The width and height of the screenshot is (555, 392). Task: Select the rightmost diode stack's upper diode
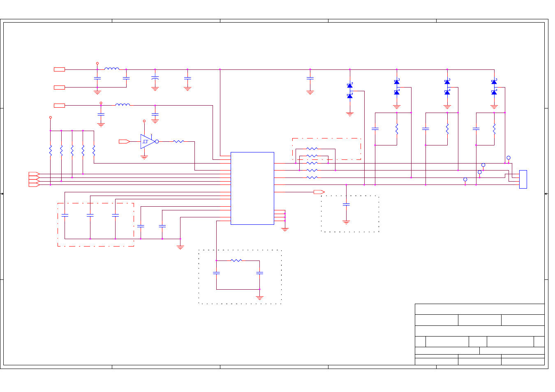click(494, 82)
